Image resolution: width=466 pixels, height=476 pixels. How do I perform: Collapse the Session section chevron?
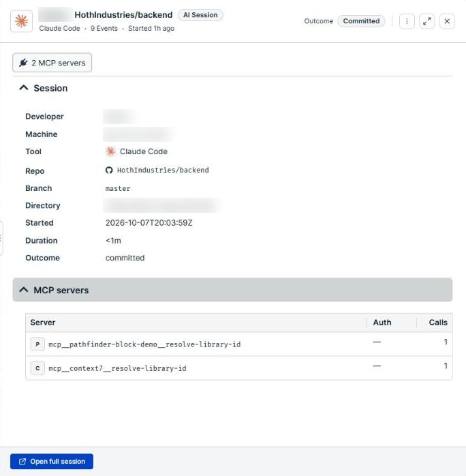click(24, 88)
